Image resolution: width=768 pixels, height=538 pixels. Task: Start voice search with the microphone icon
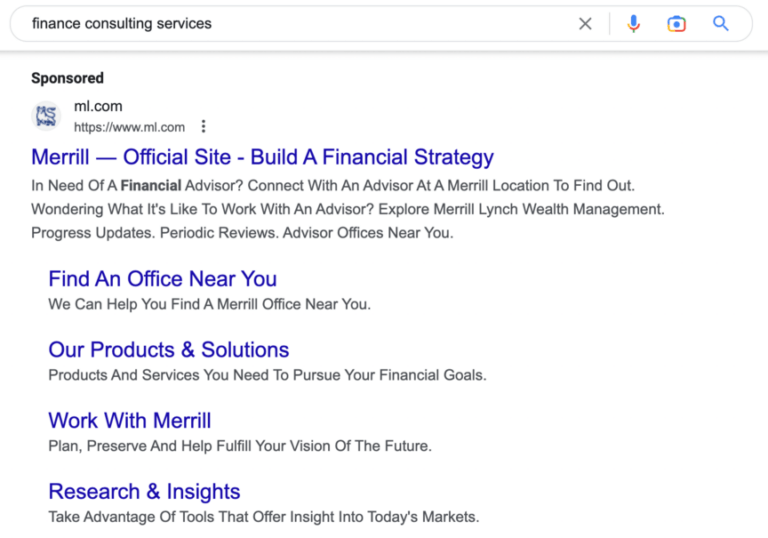(633, 24)
